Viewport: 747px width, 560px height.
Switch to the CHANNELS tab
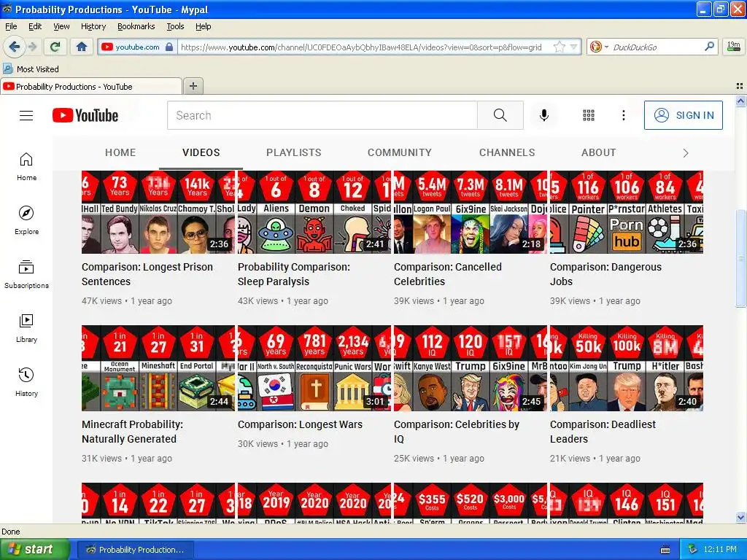[x=507, y=152]
